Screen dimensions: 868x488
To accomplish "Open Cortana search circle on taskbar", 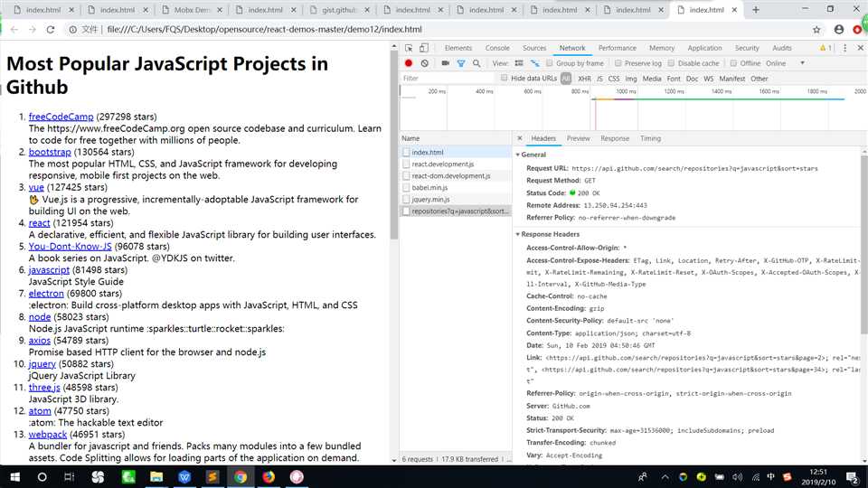I will click(x=42, y=476).
